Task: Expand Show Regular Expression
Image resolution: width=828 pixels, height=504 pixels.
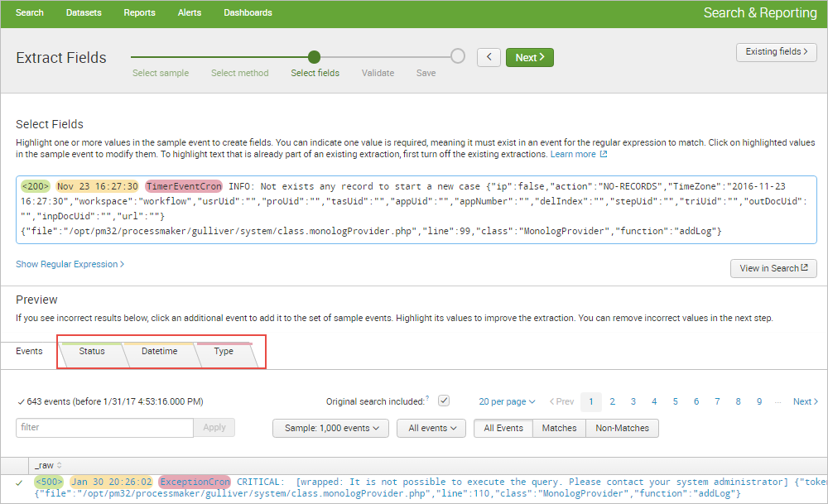Action: coord(70,264)
